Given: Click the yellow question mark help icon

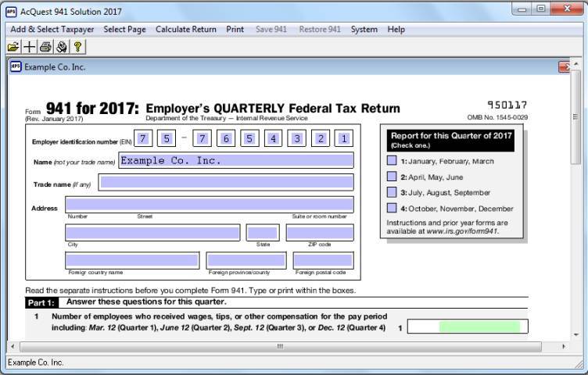Looking at the screenshot, I should (77, 47).
